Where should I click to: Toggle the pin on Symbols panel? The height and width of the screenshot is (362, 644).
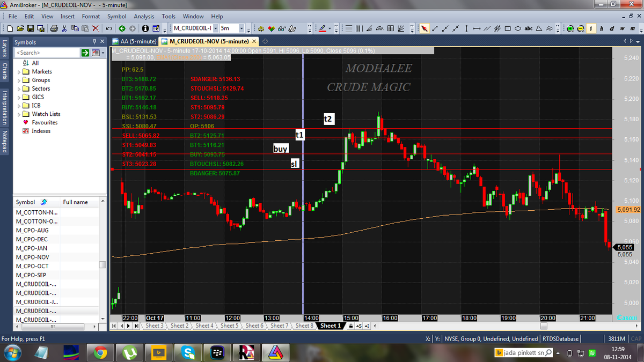click(x=94, y=41)
